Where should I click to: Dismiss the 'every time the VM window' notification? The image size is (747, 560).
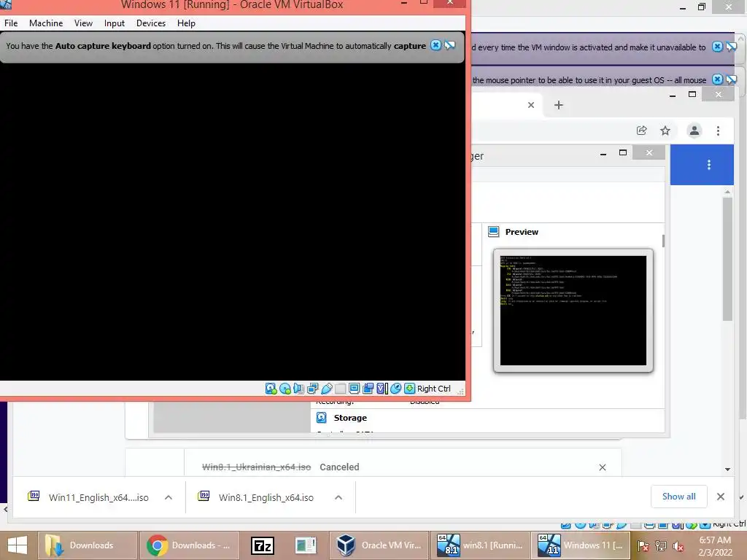pos(717,47)
